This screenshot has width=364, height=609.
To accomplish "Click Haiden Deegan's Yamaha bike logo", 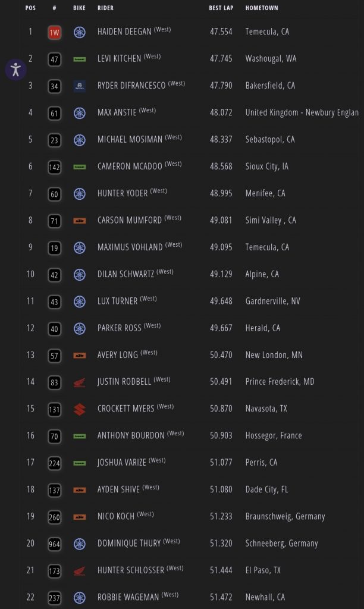I will (79, 32).
